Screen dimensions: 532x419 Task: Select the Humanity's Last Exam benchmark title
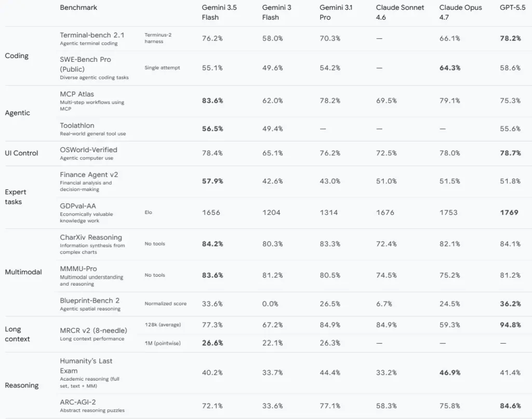86,366
